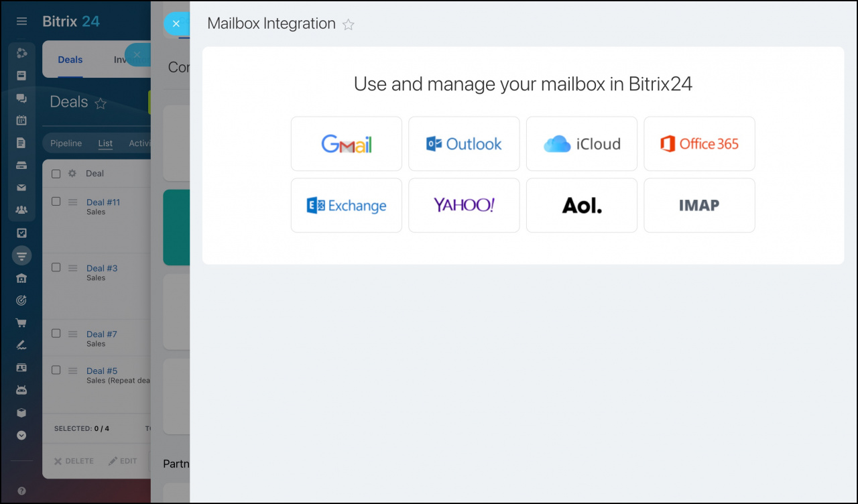The width and height of the screenshot is (858, 504).
Task: Open the Deal #5 link
Action: 102,371
